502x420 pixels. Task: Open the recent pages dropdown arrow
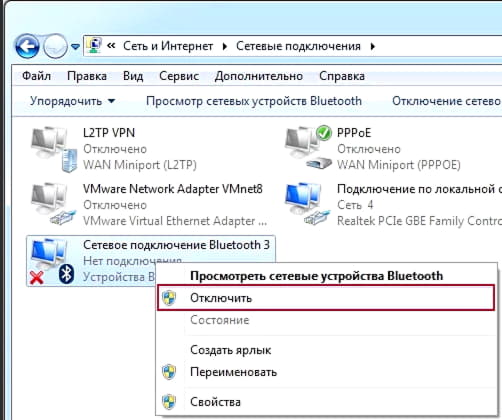click(x=76, y=47)
